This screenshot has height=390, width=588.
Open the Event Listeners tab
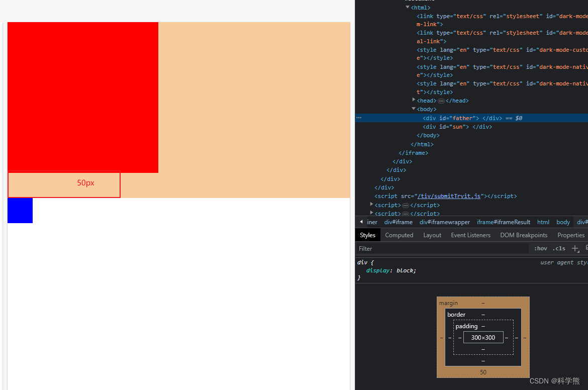pos(470,235)
